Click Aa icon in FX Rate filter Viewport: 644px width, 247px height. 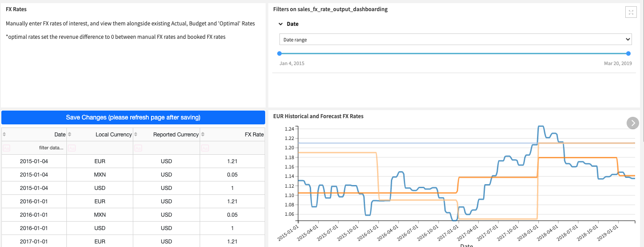click(205, 148)
